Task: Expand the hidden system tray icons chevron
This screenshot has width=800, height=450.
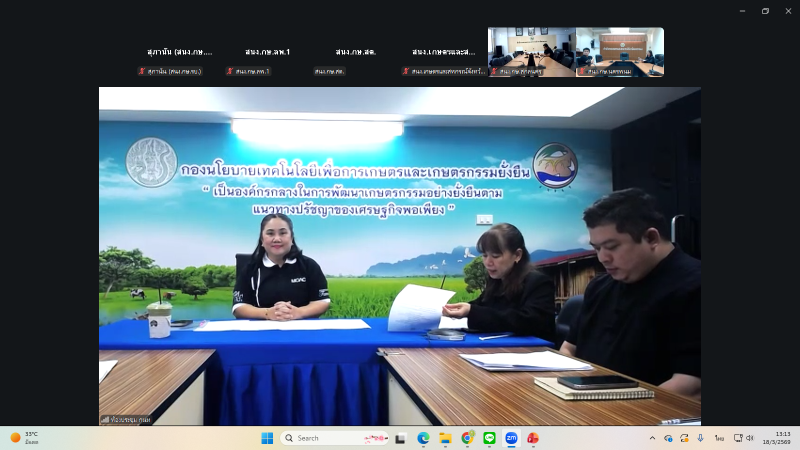Action: coord(654,438)
